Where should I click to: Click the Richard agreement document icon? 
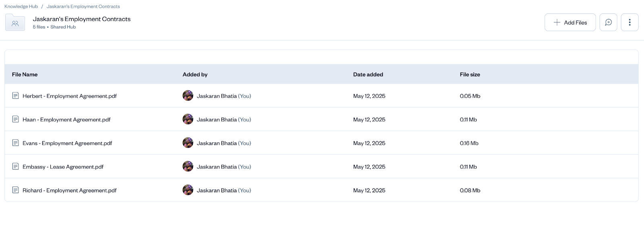pyautogui.click(x=16, y=190)
